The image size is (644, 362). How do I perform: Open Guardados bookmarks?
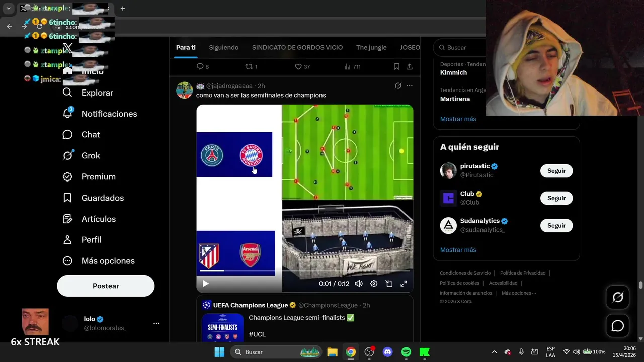[93, 198]
